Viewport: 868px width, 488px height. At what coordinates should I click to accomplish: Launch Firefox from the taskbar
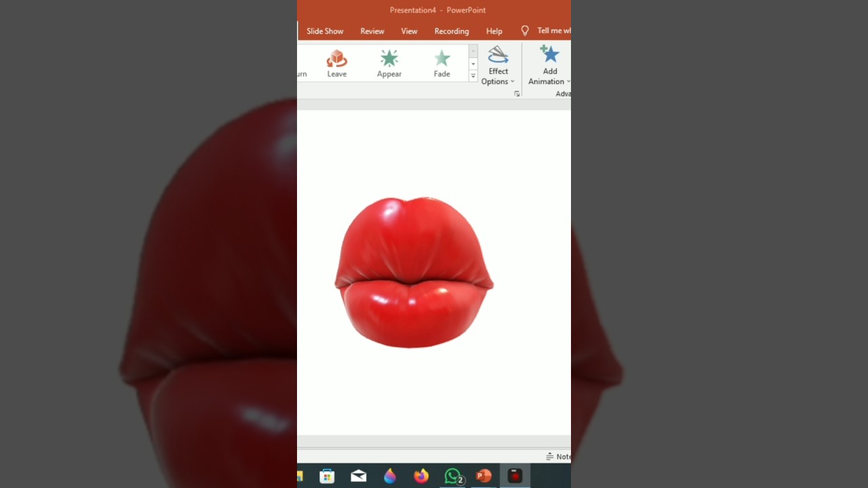421,476
